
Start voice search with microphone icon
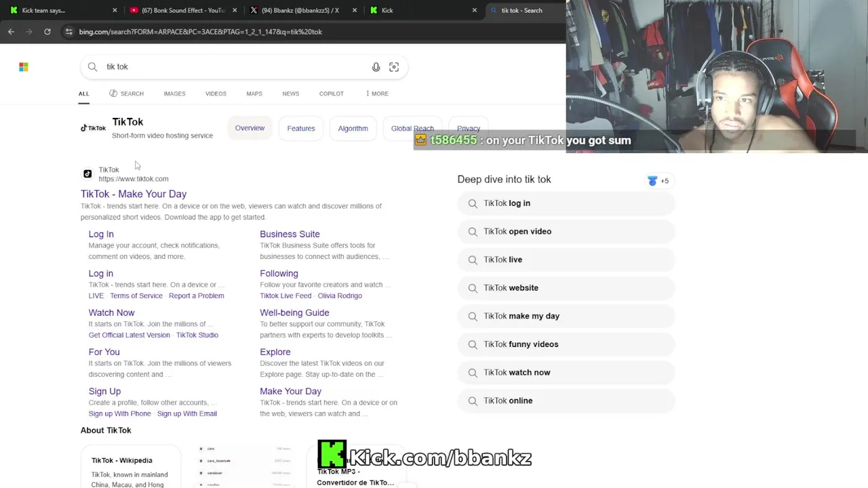[376, 66]
